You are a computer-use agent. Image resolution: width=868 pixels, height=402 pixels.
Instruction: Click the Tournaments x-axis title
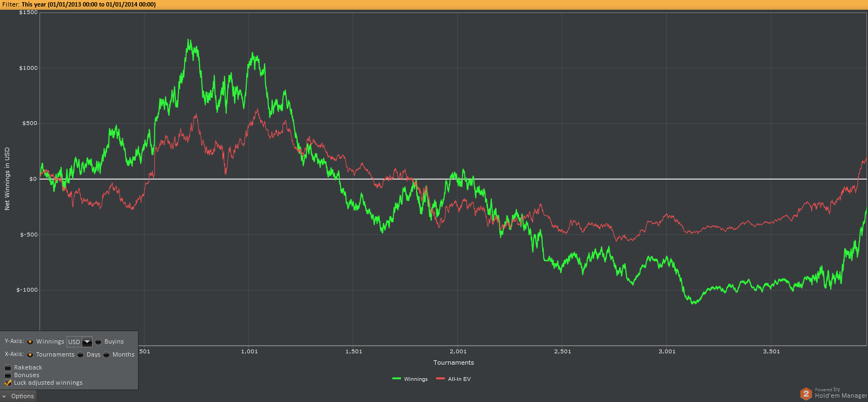pyautogui.click(x=453, y=363)
